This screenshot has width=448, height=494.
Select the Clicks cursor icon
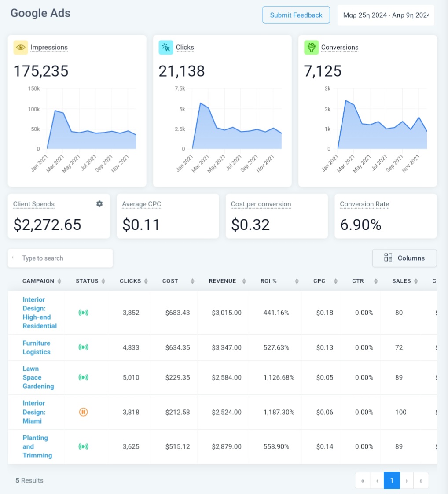pos(166,47)
